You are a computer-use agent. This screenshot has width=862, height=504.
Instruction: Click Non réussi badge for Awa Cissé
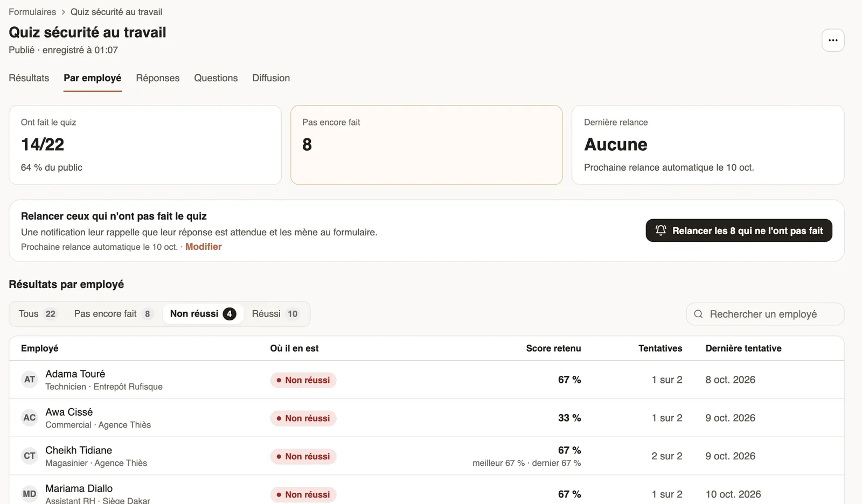pyautogui.click(x=303, y=418)
